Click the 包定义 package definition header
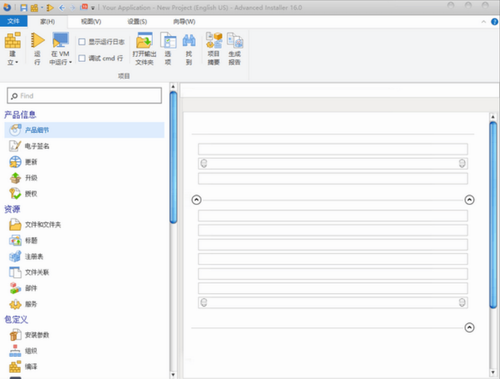The image size is (500, 379). [16, 319]
